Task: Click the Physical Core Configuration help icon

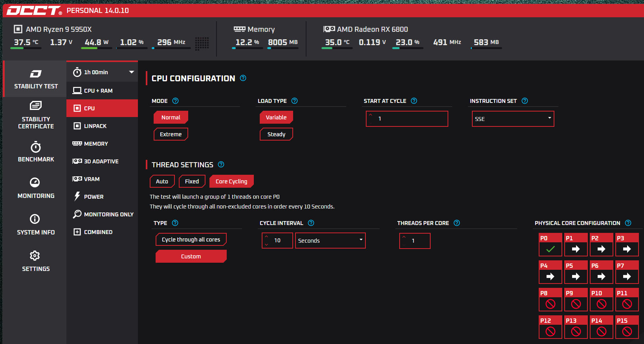Action: pyautogui.click(x=628, y=223)
